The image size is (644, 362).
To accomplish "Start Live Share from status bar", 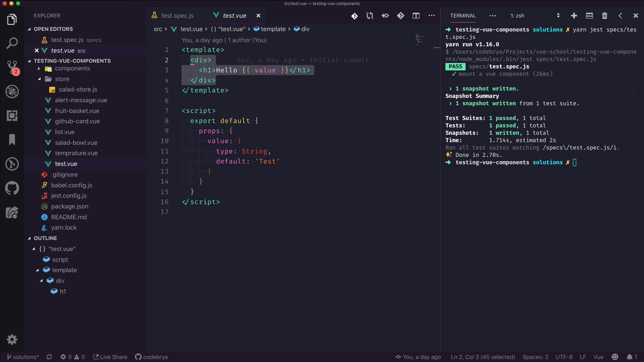I will pyautogui.click(x=110, y=357).
